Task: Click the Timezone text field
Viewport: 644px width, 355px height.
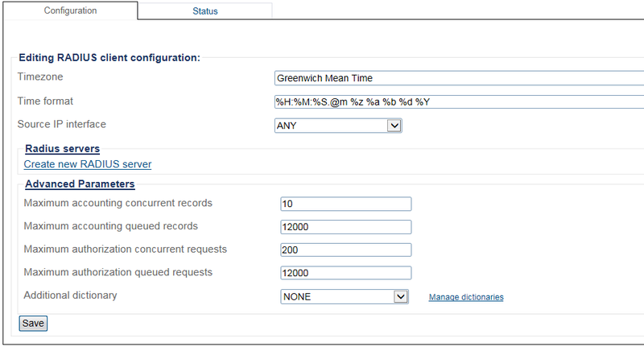Action: point(457,78)
